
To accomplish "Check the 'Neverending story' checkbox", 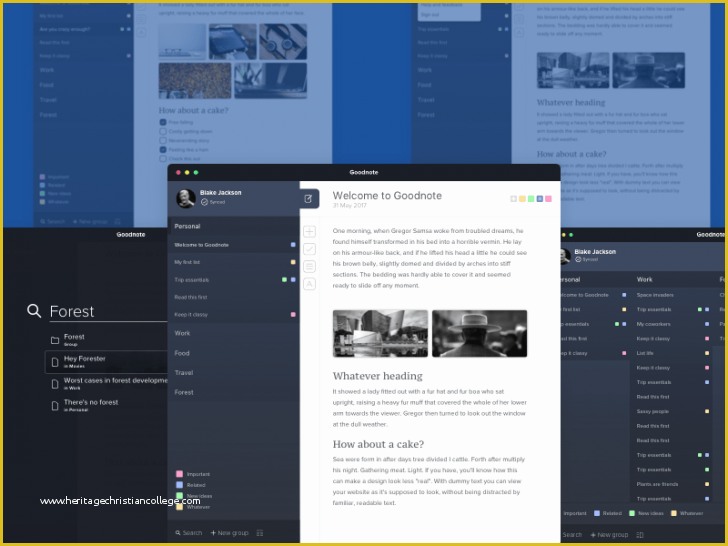I will tap(163, 140).
